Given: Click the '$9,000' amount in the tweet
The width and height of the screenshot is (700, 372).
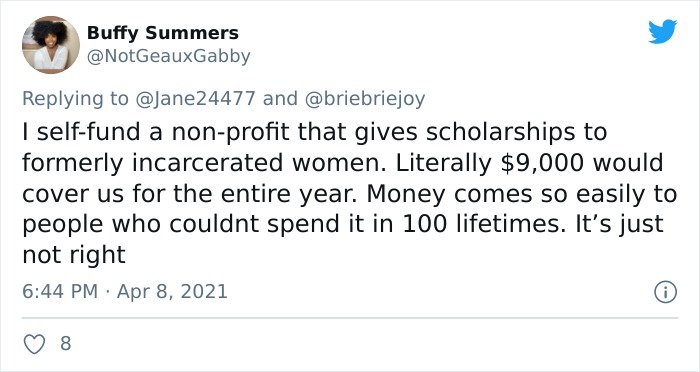Looking at the screenshot, I should coord(542,163).
